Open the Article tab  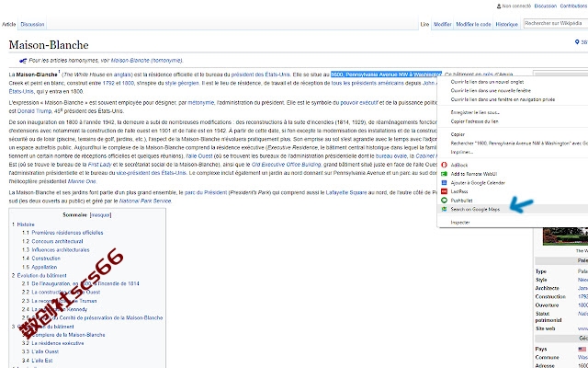pos(8,25)
